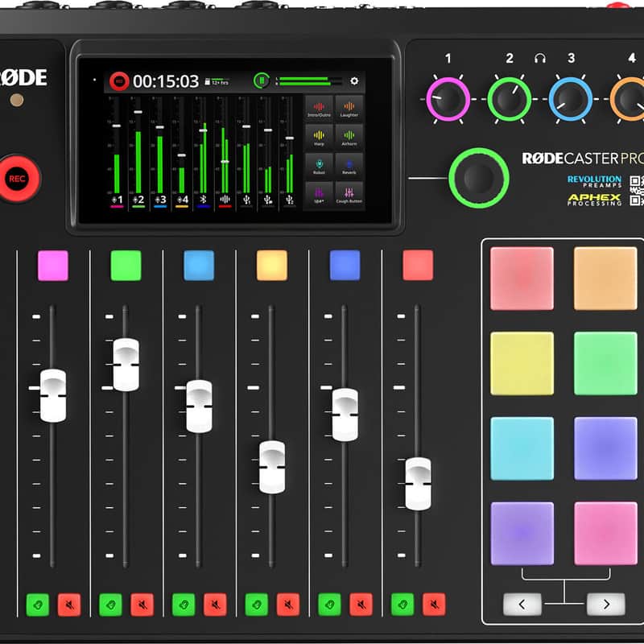The width and height of the screenshot is (644, 644).
Task: Tap on-screen fader handle for mic channel 4
Action: tap(182, 155)
